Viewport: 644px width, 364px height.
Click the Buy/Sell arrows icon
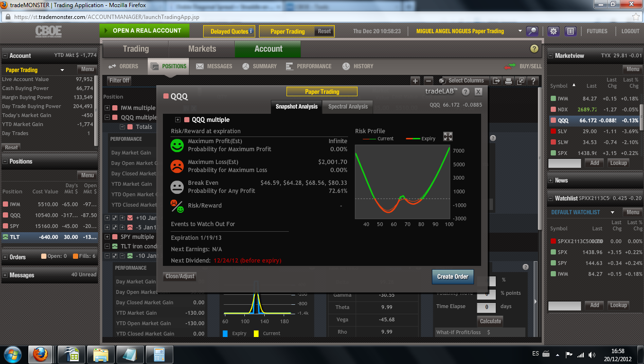pos(510,67)
